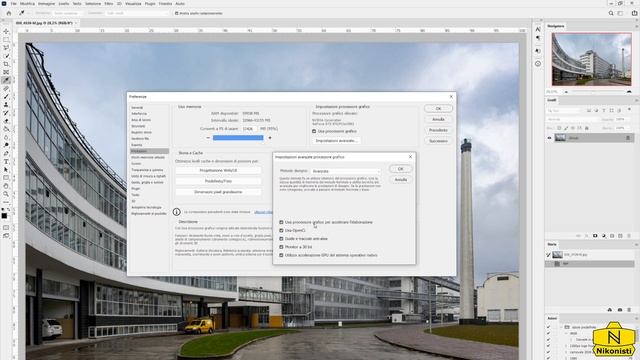Select Dischi memoria virtuale category
The width and height of the screenshot is (640, 360).
(x=148, y=158)
